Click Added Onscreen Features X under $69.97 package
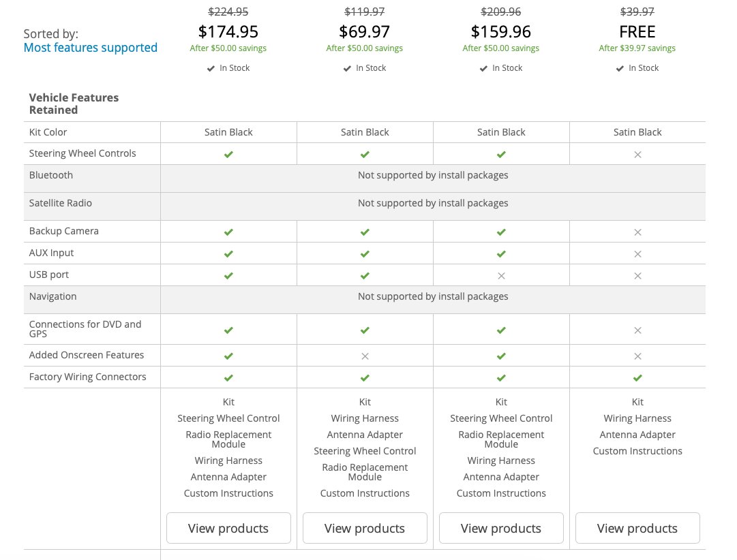 [365, 356]
